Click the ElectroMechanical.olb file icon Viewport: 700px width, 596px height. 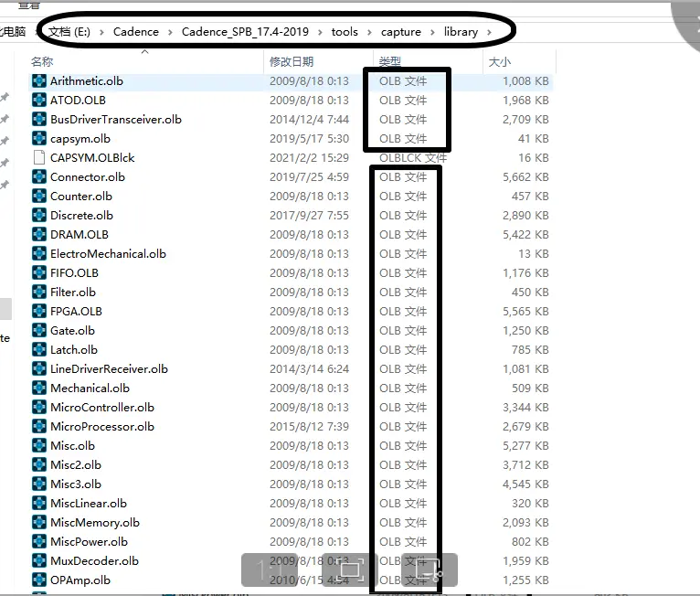[39, 254]
